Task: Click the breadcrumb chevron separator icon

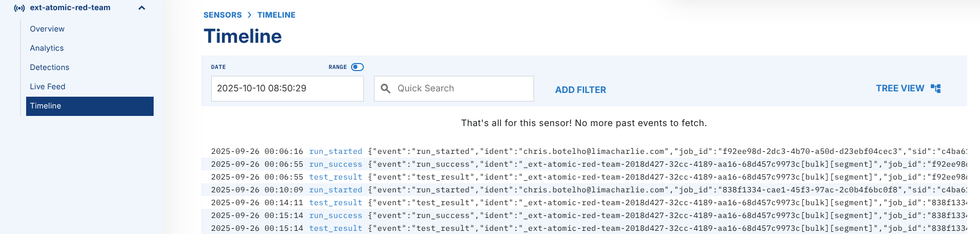Action: point(249,15)
